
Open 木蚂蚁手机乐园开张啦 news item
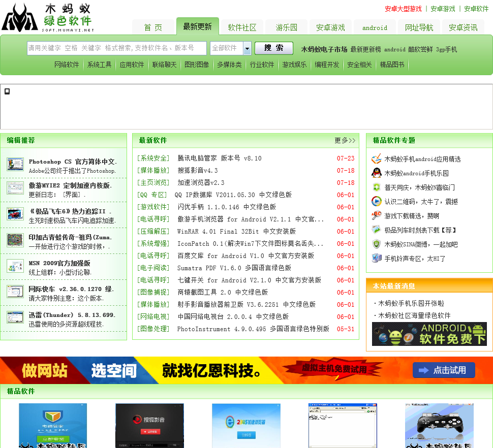(x=411, y=303)
